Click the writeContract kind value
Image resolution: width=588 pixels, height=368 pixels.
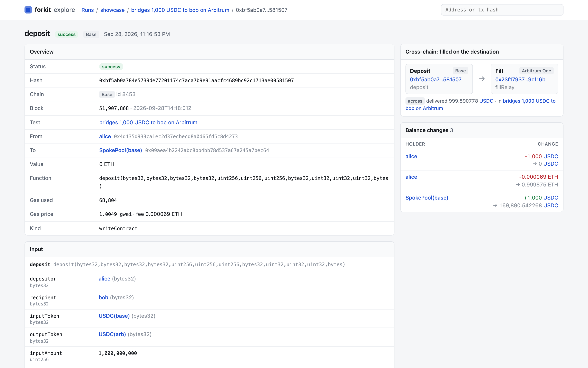(118, 228)
